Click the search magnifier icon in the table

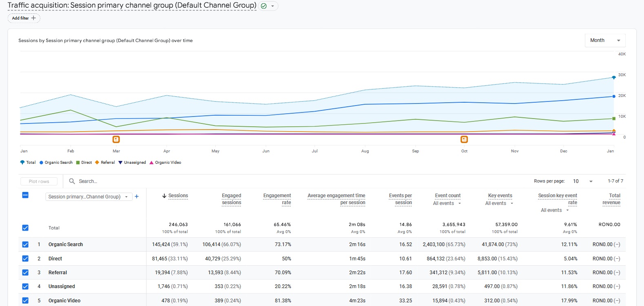tap(72, 181)
